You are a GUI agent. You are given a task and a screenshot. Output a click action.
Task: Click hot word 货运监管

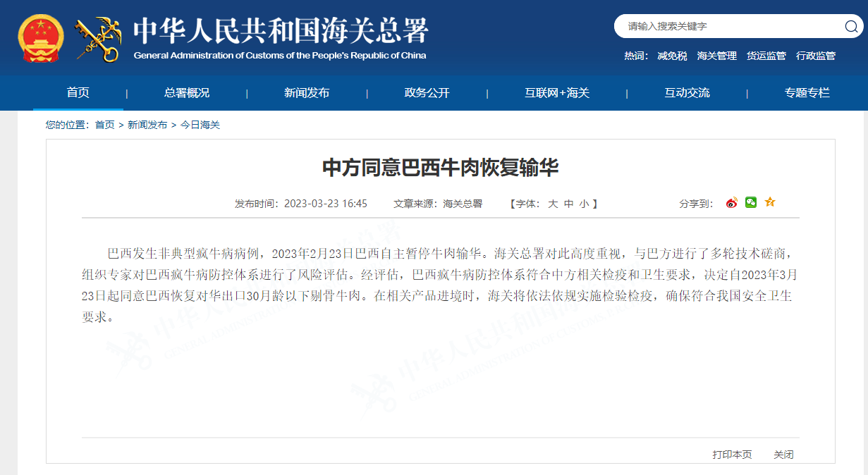(x=766, y=56)
